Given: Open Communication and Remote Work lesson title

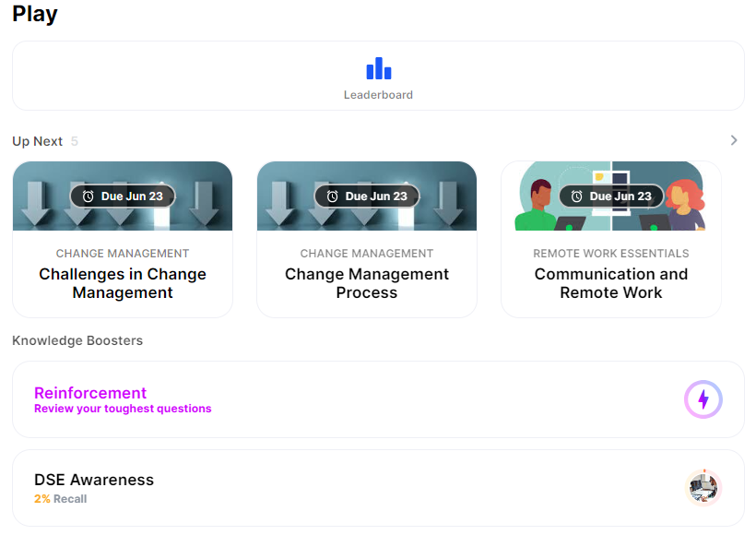Looking at the screenshot, I should pos(611,283).
